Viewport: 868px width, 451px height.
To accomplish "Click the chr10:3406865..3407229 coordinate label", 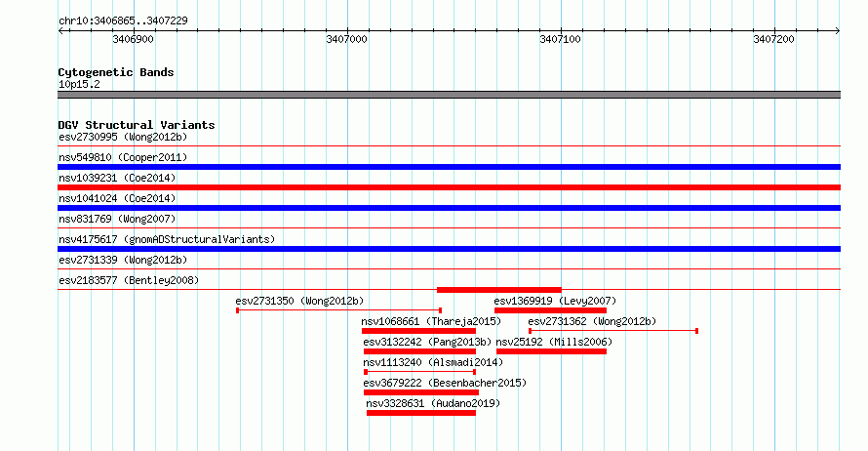I will [123, 20].
